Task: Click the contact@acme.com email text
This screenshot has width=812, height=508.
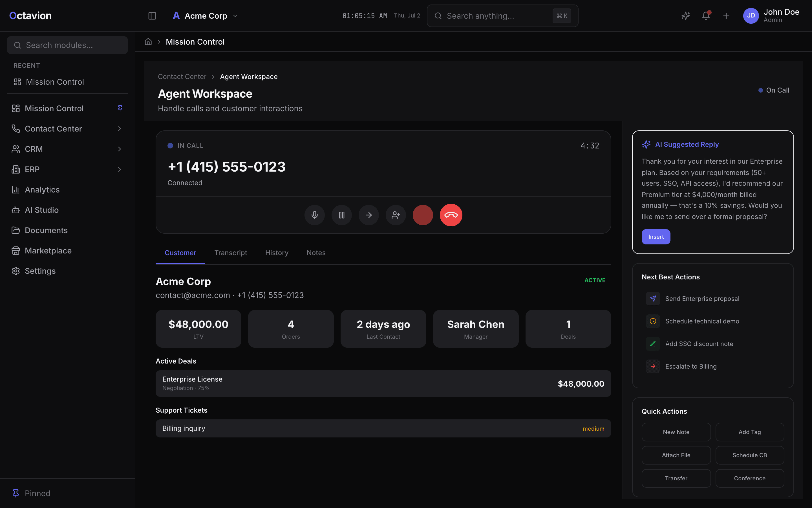Action: [x=193, y=295]
